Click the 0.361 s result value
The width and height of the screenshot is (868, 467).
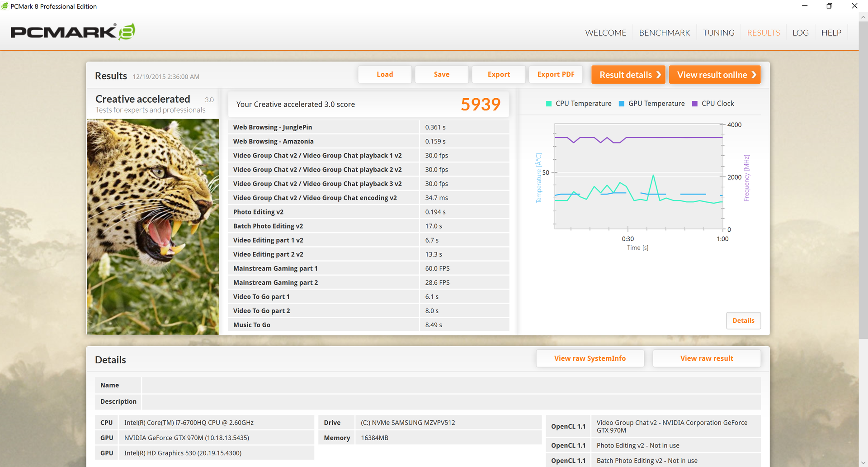click(x=435, y=127)
